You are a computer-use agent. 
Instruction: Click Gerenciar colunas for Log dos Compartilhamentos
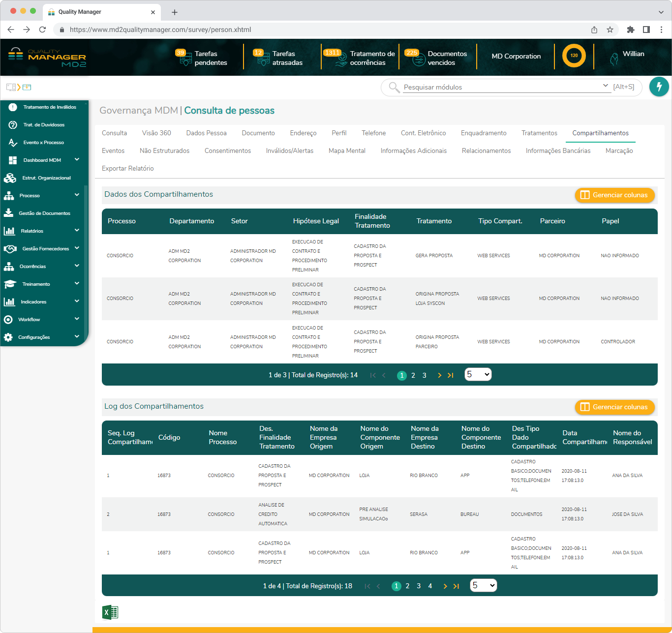pos(614,407)
